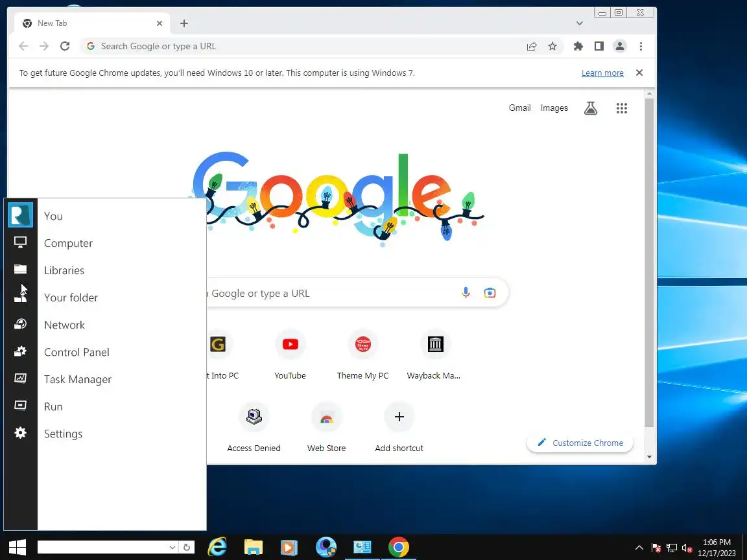
Task: Click the monitor icon beside Computer
Action: click(x=20, y=242)
